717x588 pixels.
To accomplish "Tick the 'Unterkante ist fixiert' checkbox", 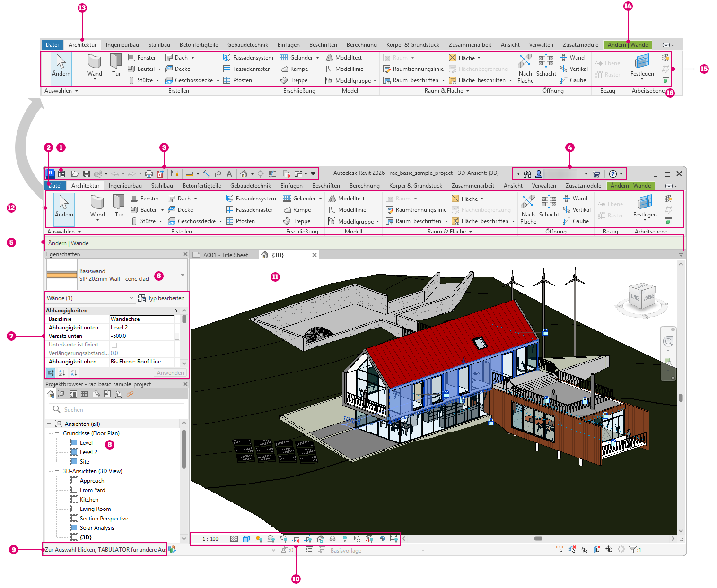I will click(114, 345).
